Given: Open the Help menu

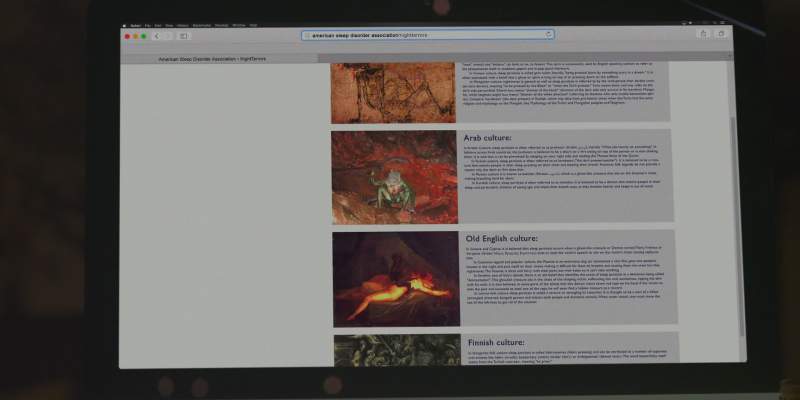Looking at the screenshot, I should click(253, 26).
